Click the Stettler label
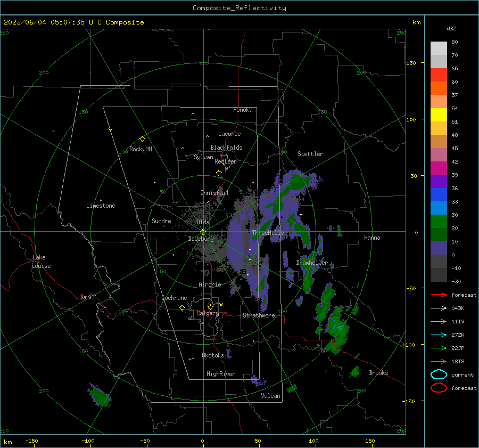Screen dimensions: 479x448 310,154
